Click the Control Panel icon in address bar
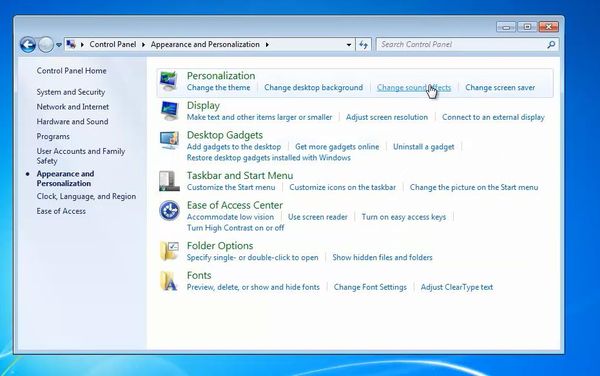 coord(71,44)
